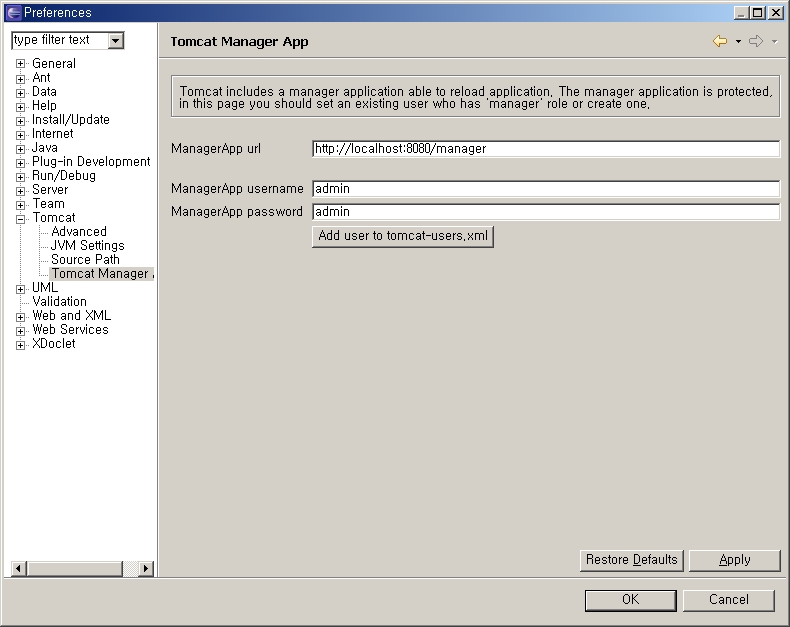790x627 pixels.
Task: Expand the Help tree node
Action: [x=20, y=106]
